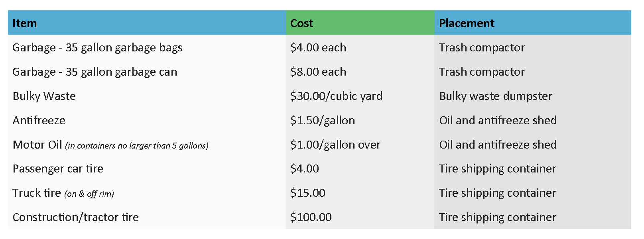Select the Construction/tractor tire item
This screenshot has width=644, height=239.
tap(76, 217)
